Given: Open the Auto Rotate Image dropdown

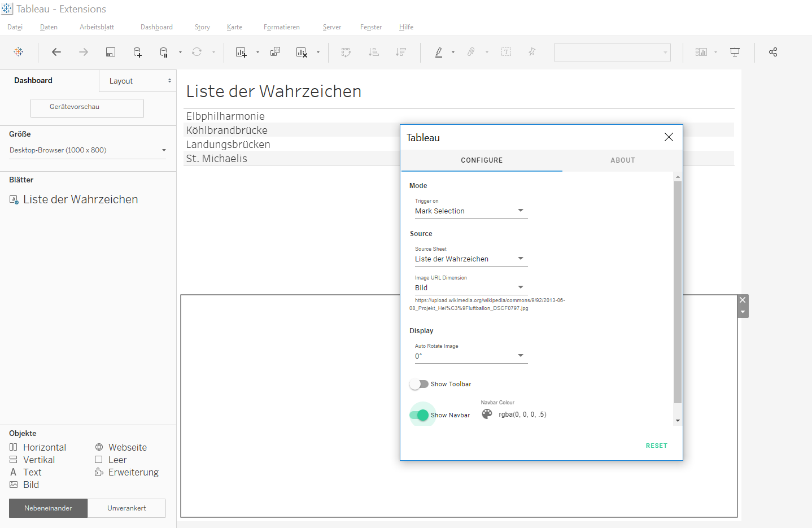Looking at the screenshot, I should [x=471, y=356].
